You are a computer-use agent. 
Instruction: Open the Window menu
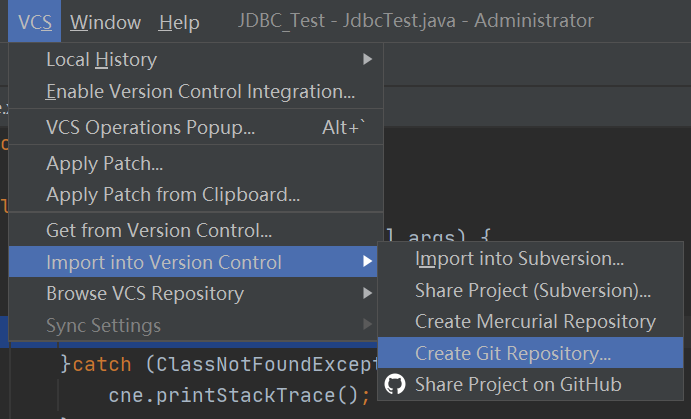tap(105, 22)
